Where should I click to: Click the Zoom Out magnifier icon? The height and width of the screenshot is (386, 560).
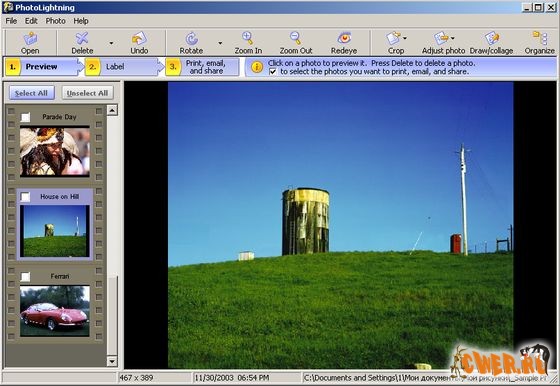(295, 38)
